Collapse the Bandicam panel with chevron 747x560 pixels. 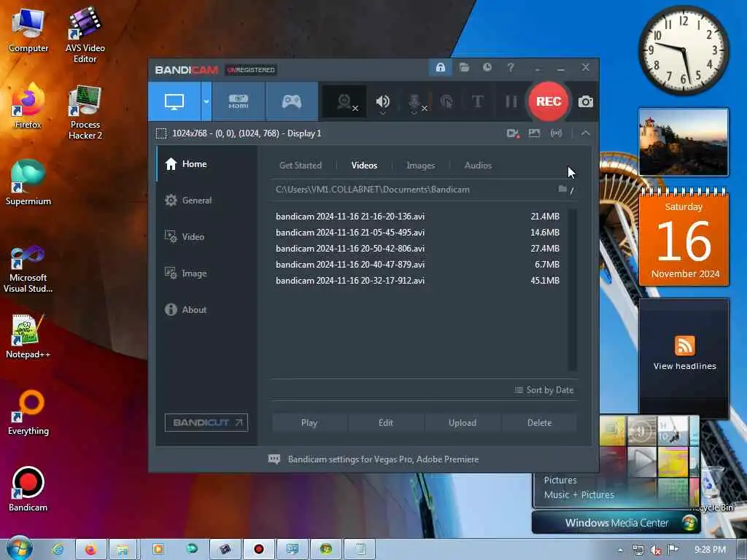pyautogui.click(x=586, y=133)
